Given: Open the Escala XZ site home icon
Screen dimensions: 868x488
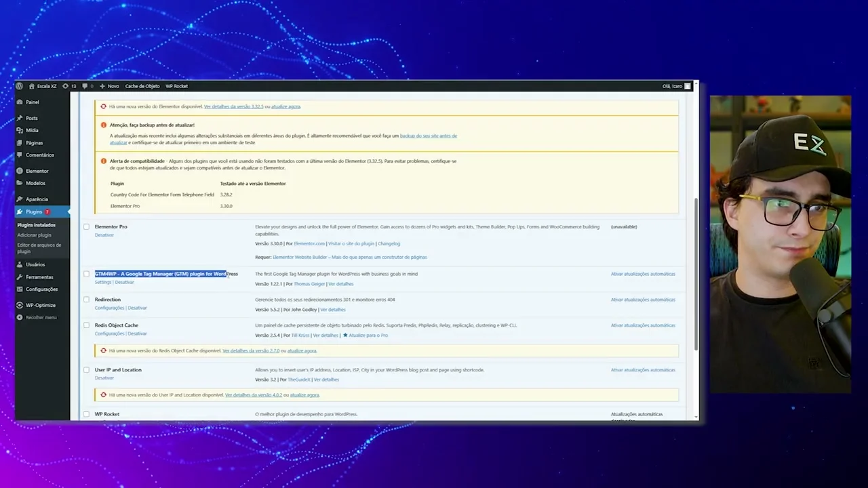Looking at the screenshot, I should [32, 86].
